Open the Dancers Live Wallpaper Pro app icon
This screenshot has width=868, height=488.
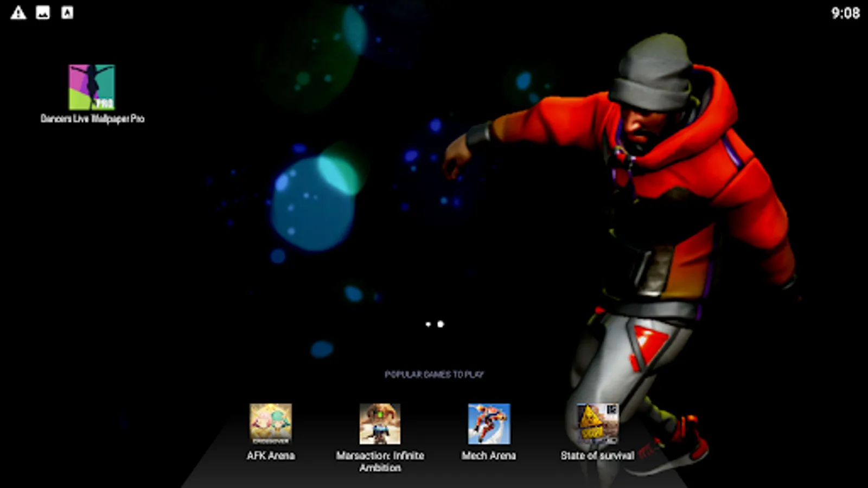pos(92,87)
